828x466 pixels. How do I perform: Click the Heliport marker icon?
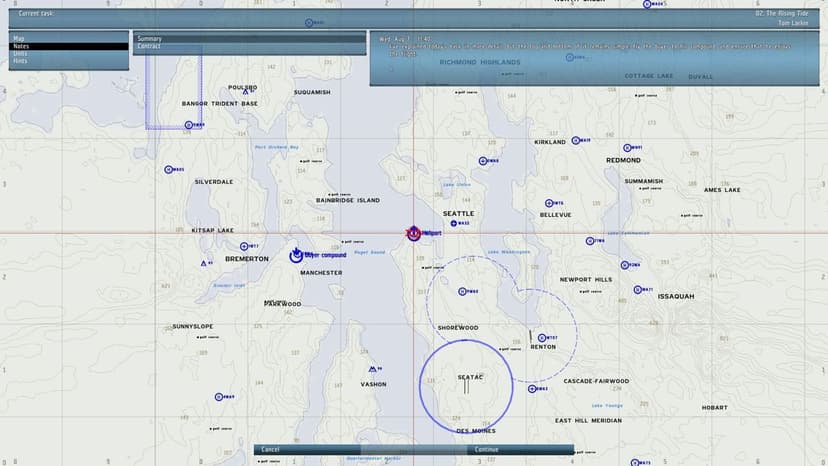413,233
